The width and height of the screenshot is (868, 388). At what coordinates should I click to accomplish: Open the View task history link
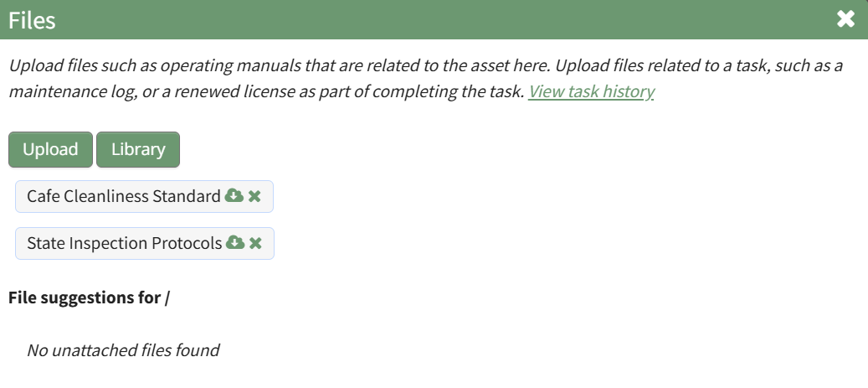(591, 91)
